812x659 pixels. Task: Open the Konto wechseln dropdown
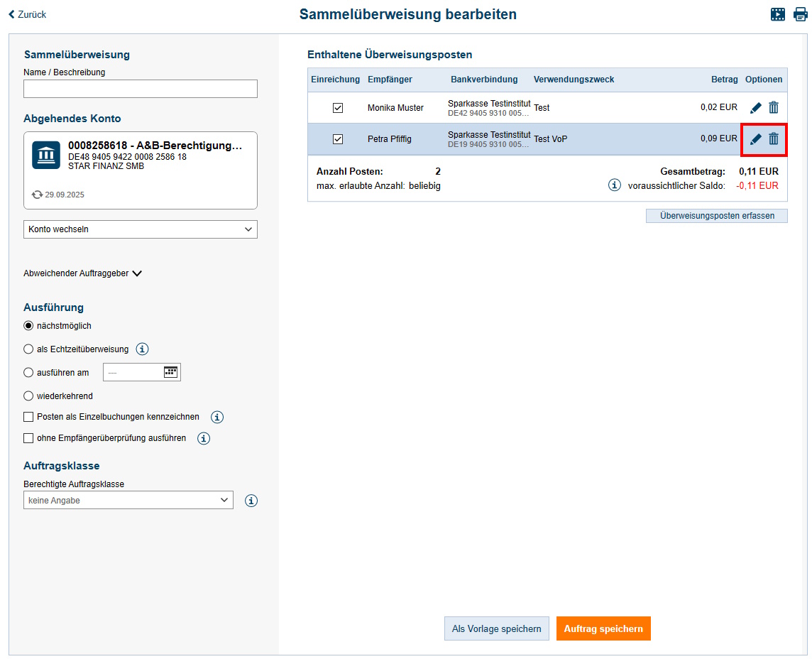click(x=140, y=229)
